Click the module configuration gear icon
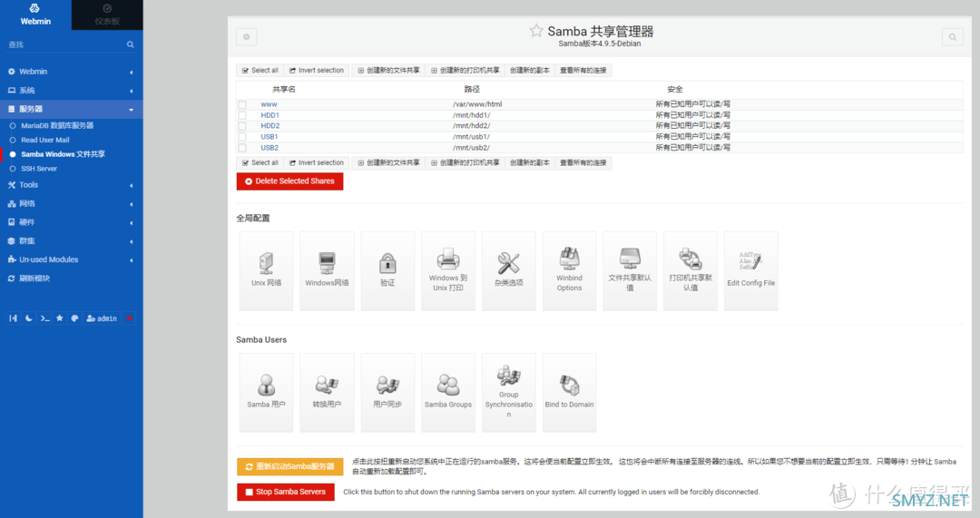This screenshot has width=980, height=518. 246,37
